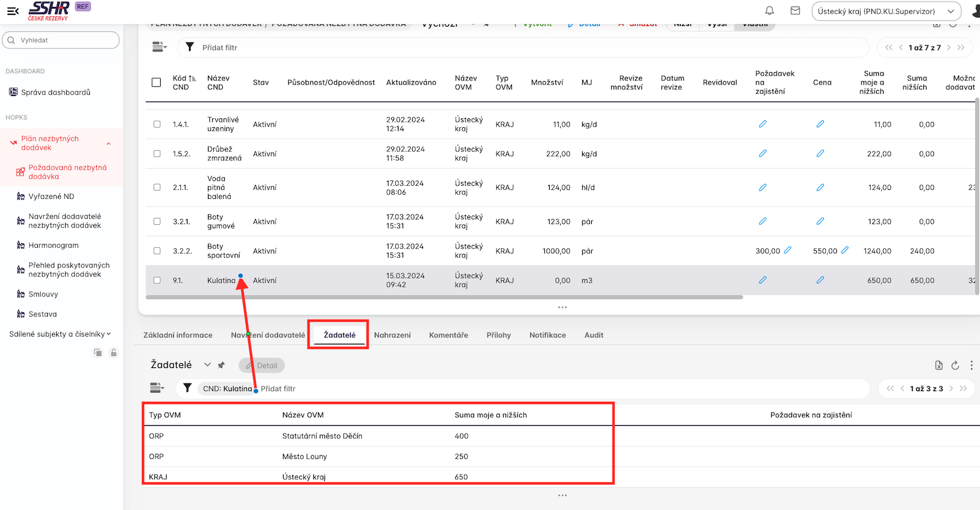
Task: Click the refresh icon in Žadatelé panel
Action: point(955,366)
